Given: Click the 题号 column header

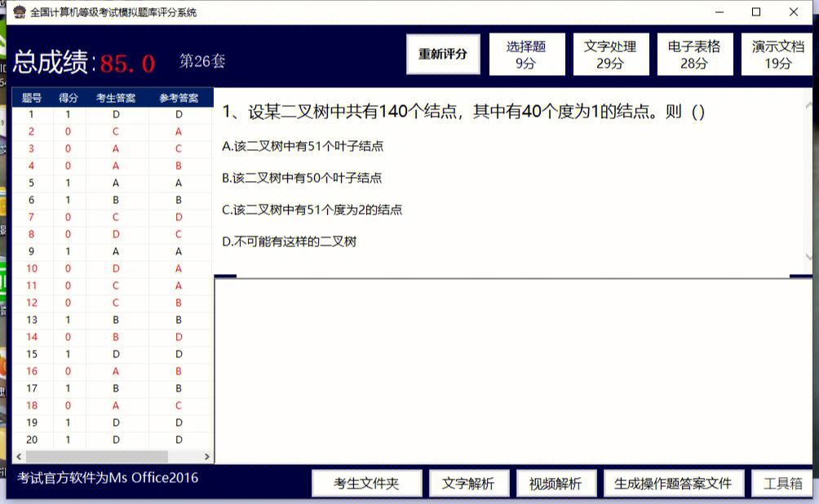Looking at the screenshot, I should (x=32, y=98).
